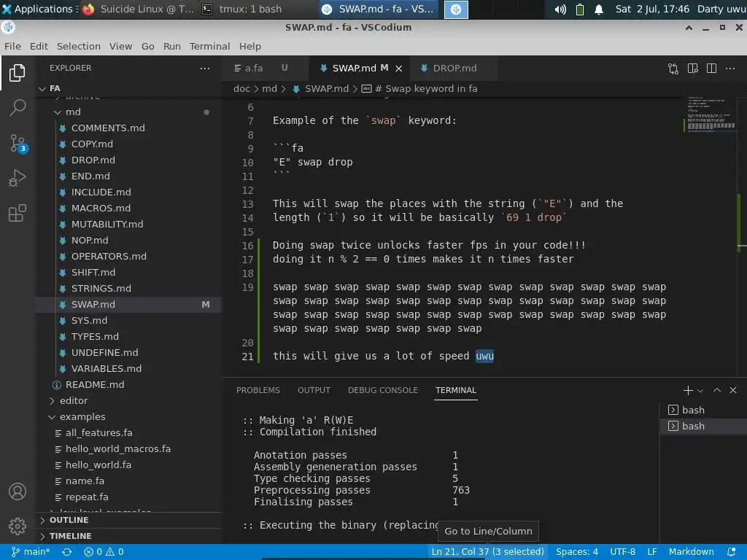
Task: Open the Edit menu
Action: click(x=39, y=46)
